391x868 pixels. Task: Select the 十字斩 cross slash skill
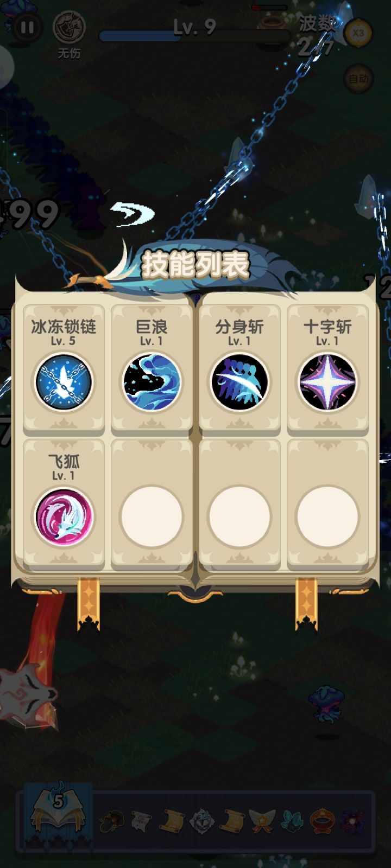327,381
